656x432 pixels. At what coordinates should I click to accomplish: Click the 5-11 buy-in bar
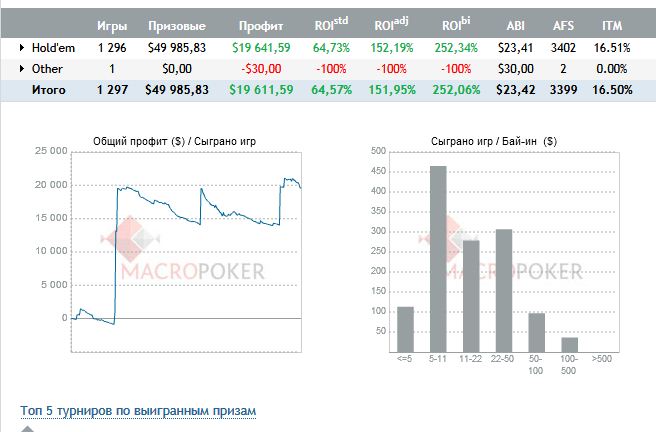[x=438, y=259]
